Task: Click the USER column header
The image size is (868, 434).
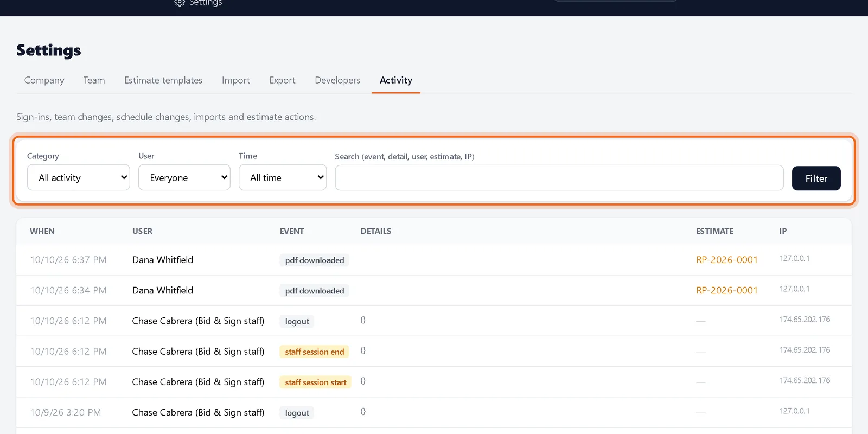Action: (143, 231)
